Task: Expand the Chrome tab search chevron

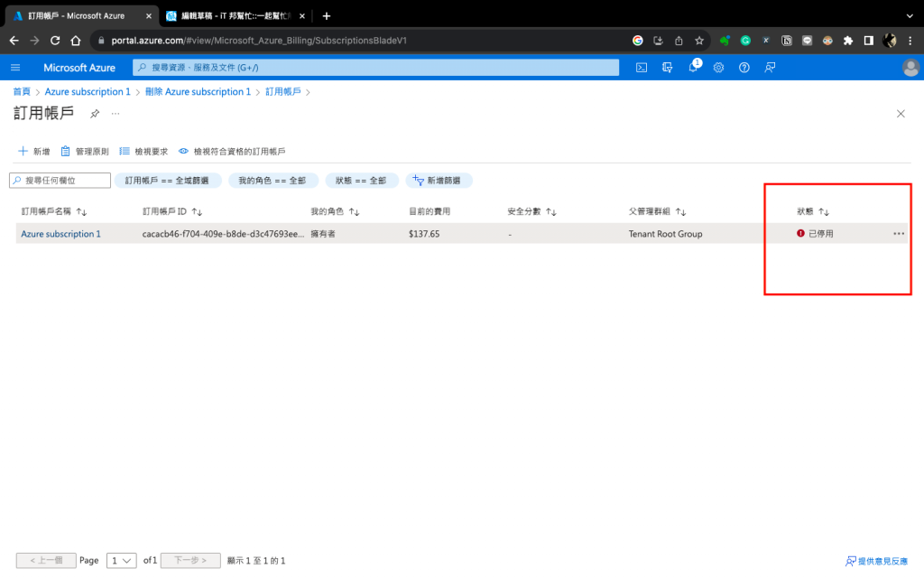Action: pos(910,16)
